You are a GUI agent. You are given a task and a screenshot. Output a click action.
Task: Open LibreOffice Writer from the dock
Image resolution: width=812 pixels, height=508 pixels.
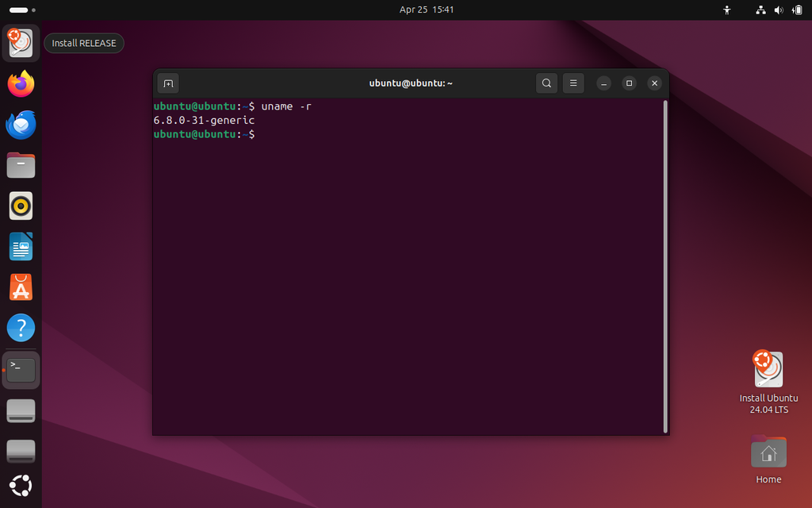coord(21,247)
